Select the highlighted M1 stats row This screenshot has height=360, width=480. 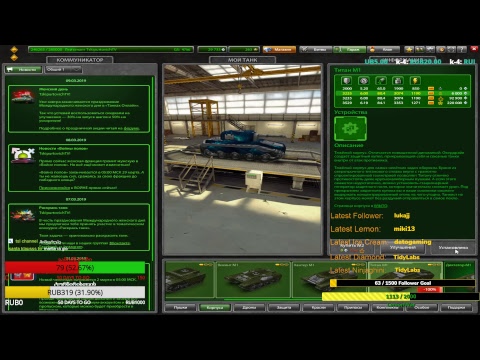(x=403, y=94)
